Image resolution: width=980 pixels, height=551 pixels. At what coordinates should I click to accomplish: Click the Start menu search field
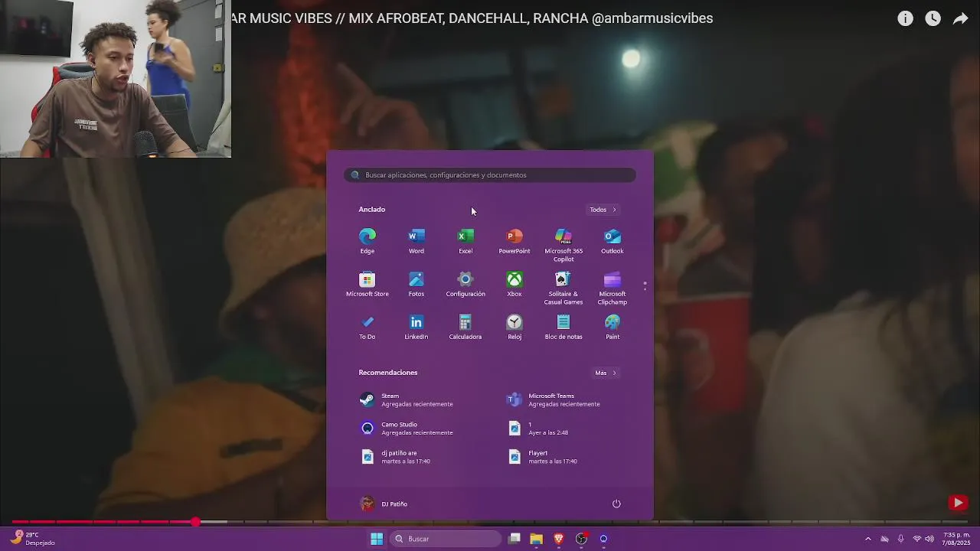click(x=490, y=175)
